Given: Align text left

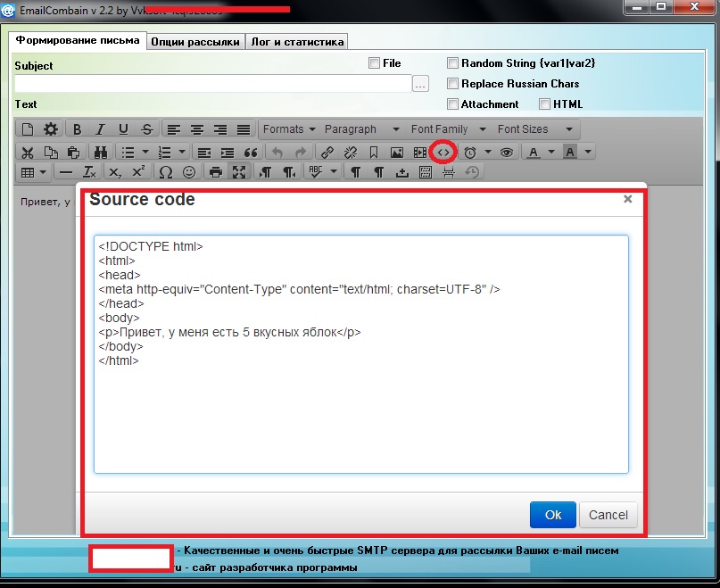Looking at the screenshot, I should (174, 129).
